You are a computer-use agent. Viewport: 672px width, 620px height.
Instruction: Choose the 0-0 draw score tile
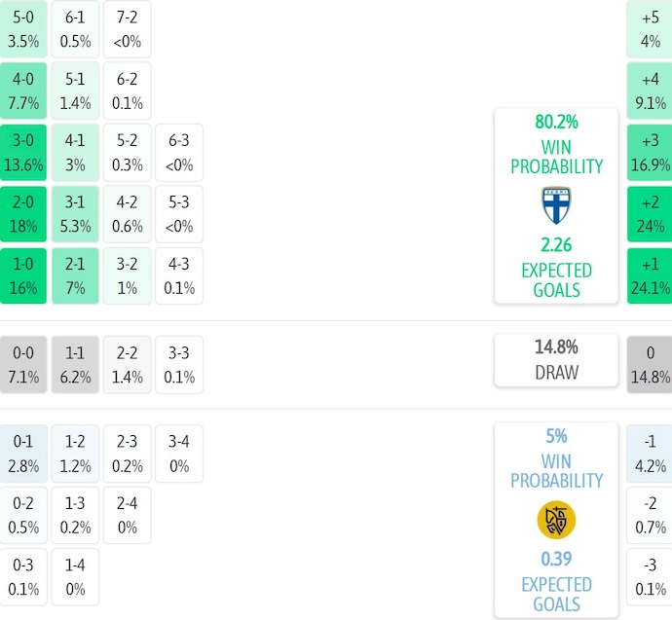point(21,364)
